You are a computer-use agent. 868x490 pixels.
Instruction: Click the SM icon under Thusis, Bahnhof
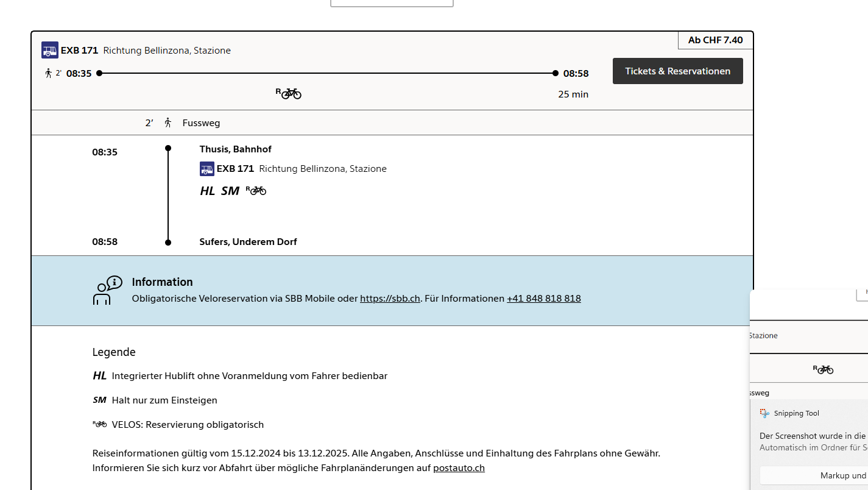230,191
